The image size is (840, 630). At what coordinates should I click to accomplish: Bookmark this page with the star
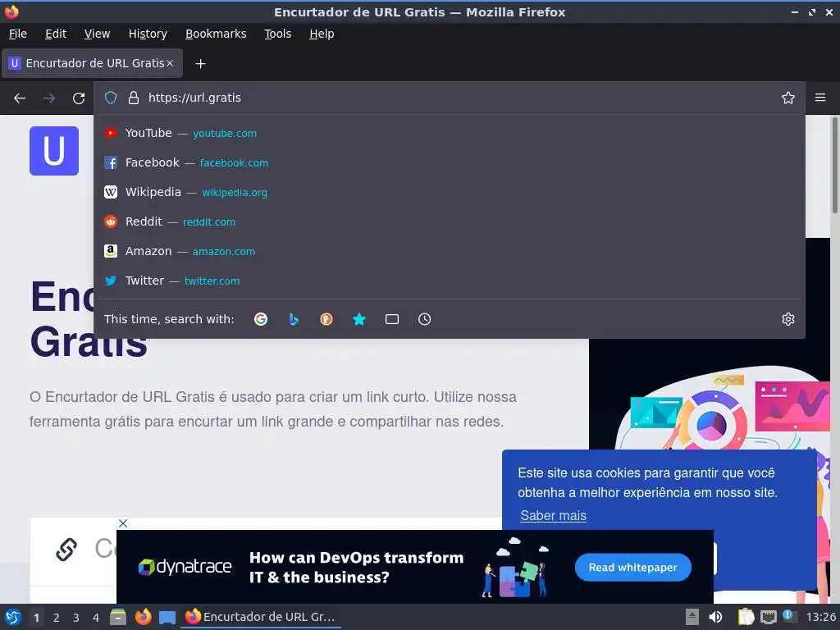click(788, 98)
